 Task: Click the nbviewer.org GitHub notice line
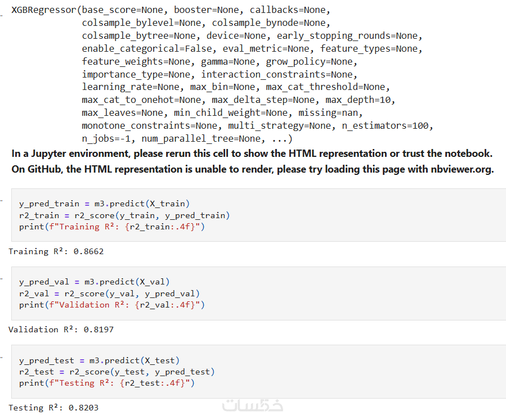click(x=252, y=169)
